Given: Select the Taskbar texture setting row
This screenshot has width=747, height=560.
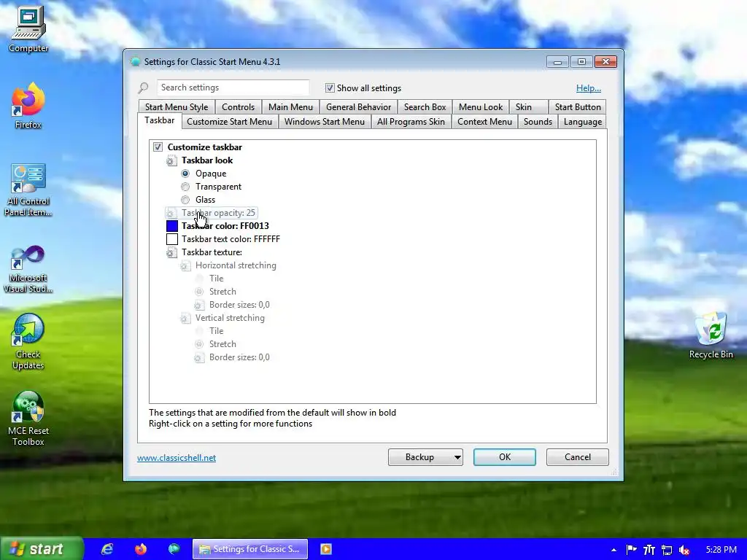Looking at the screenshot, I should coord(204,252).
